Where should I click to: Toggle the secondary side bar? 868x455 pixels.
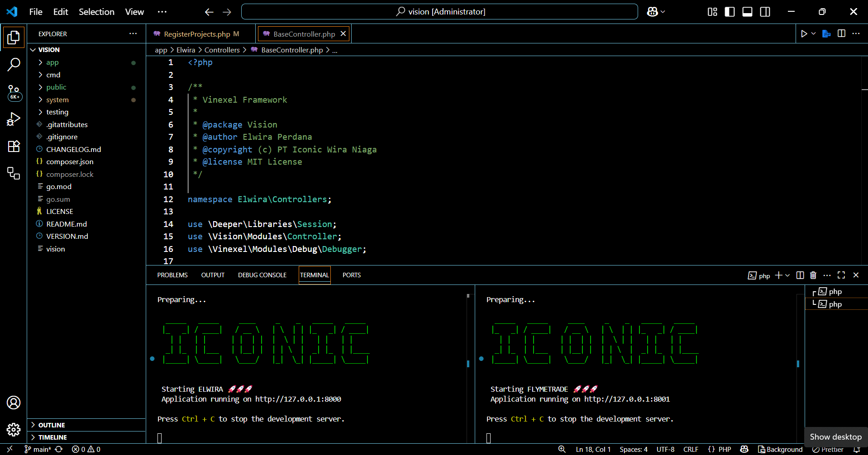tap(765, 12)
